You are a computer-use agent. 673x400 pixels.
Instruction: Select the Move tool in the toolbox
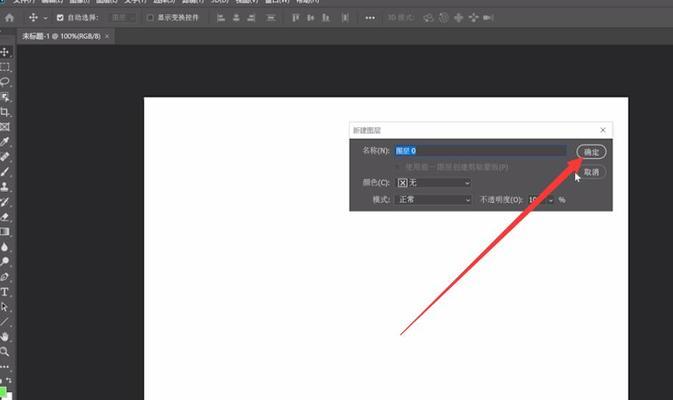pyautogui.click(x=5, y=52)
